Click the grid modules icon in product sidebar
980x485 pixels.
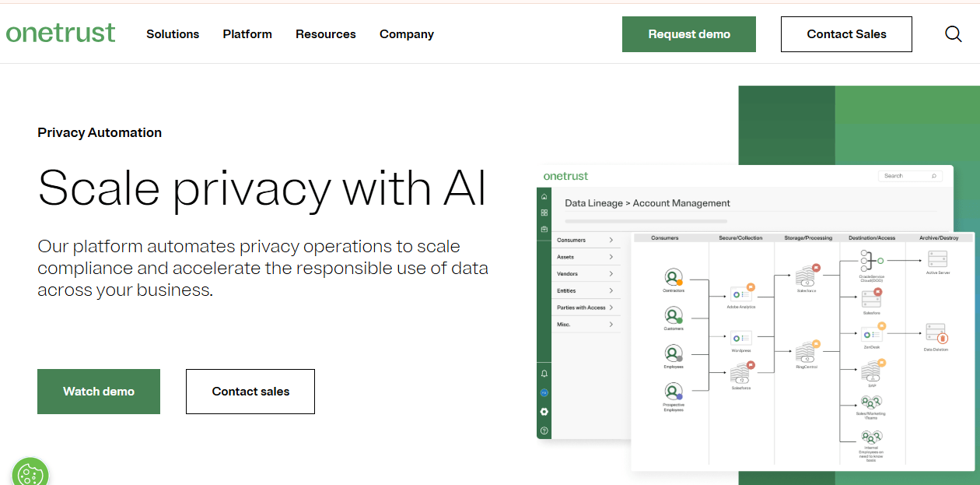544,213
